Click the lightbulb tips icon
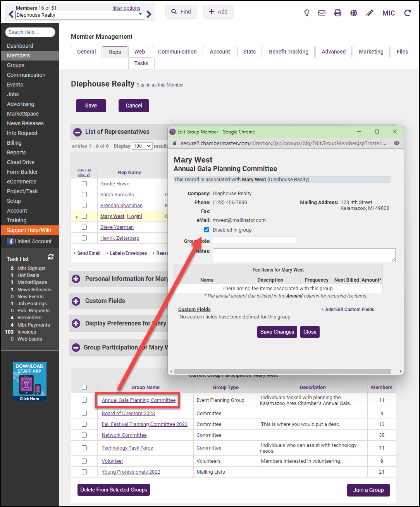Image resolution: width=420 pixels, height=507 pixels. pyautogui.click(x=306, y=13)
